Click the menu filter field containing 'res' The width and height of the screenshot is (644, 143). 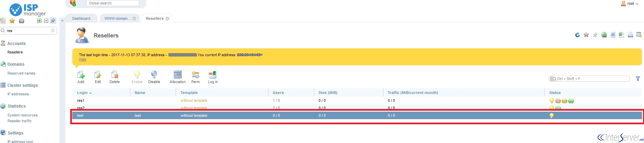coord(29,31)
